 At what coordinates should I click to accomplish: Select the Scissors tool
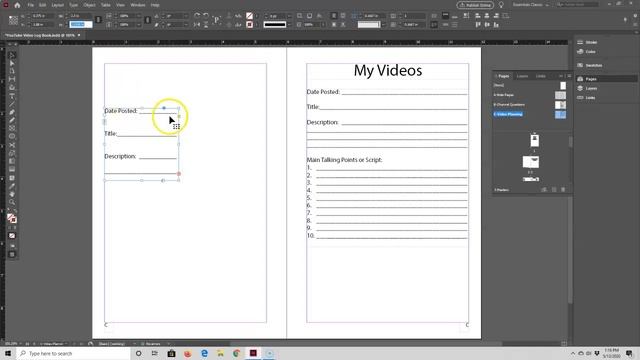tap(12, 145)
